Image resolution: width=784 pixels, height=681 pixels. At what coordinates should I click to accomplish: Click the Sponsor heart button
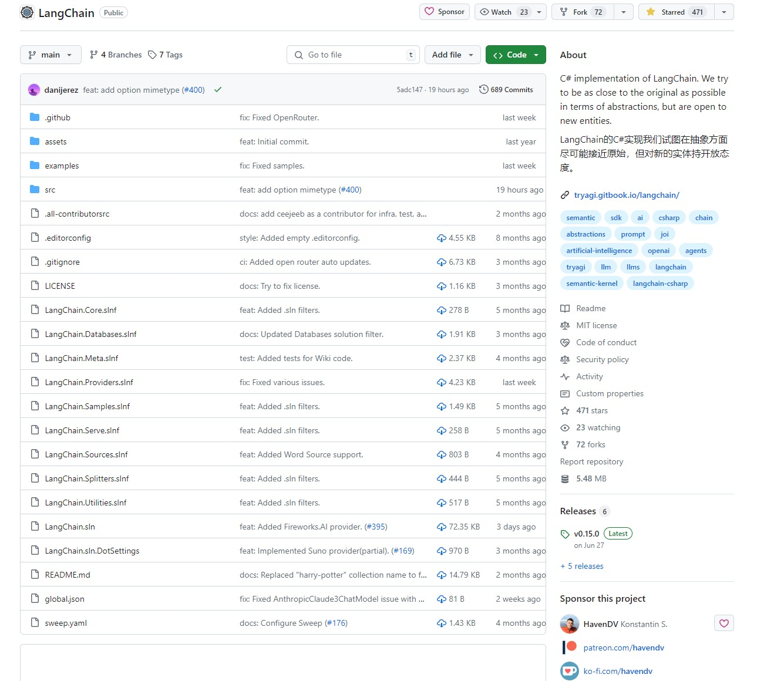pyautogui.click(x=445, y=12)
